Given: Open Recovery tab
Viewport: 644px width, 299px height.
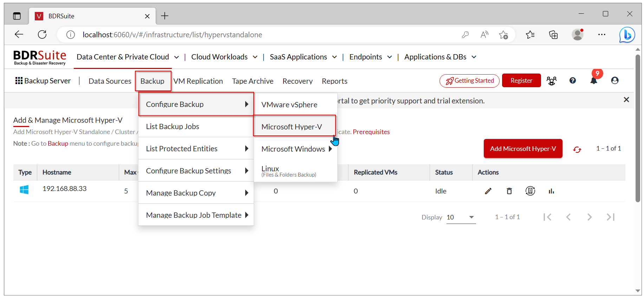Looking at the screenshot, I should tap(298, 81).
